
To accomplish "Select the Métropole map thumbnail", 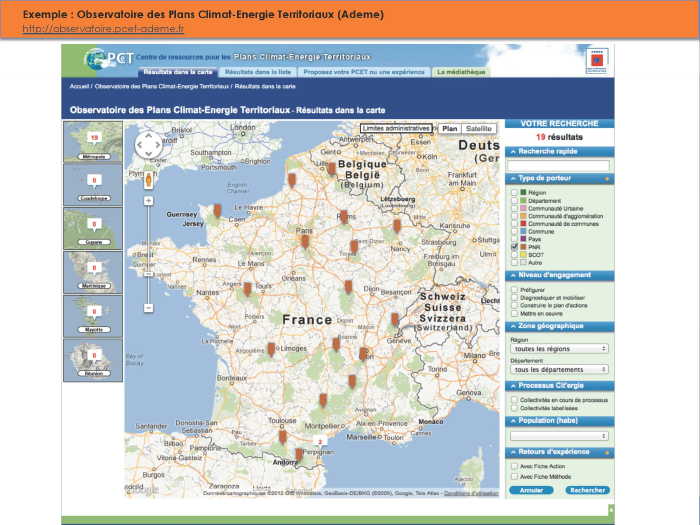I will (x=93, y=142).
